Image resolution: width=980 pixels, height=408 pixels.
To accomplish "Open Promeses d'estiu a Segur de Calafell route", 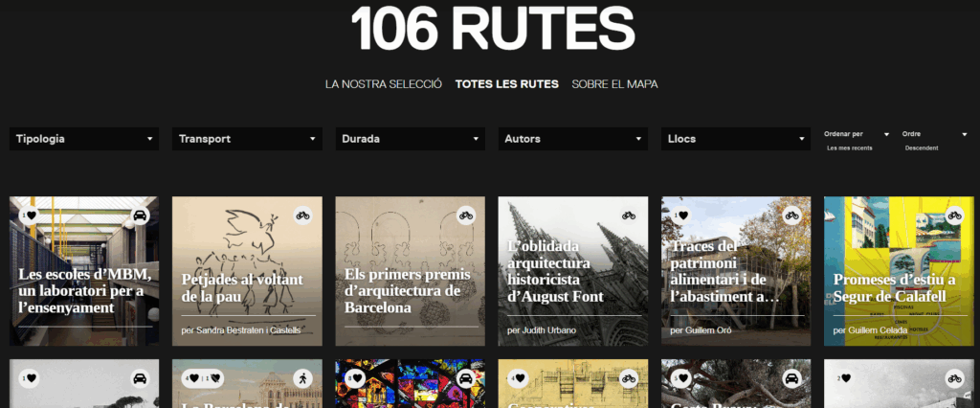I will click(894, 287).
